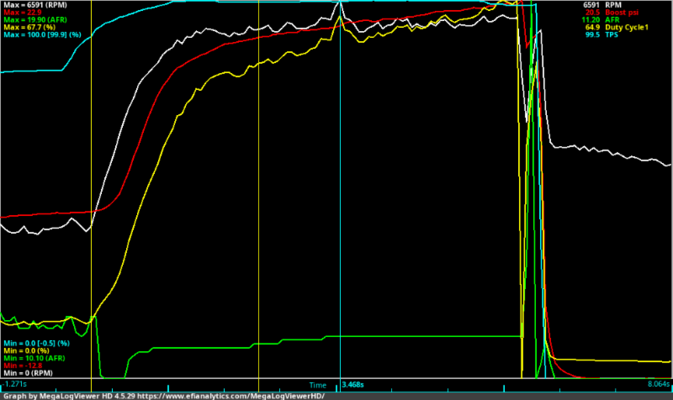Select the 'Duty Cycle1' legend entry
This screenshot has width=673, height=400.
[627, 27]
